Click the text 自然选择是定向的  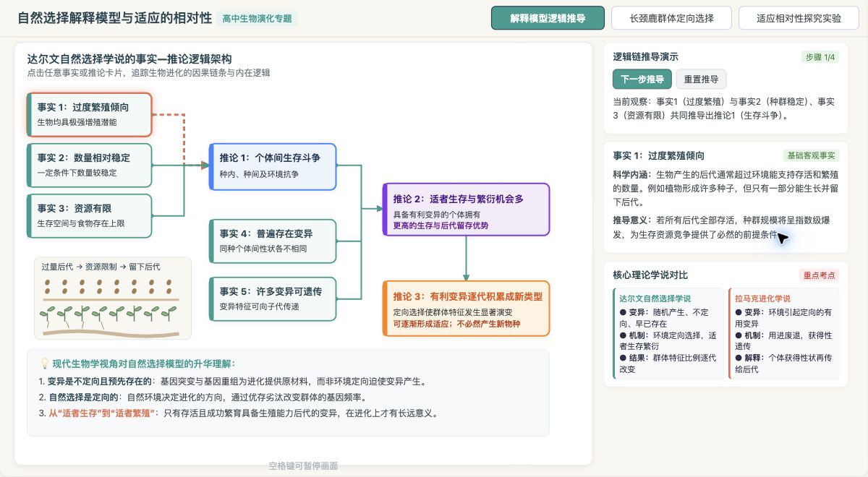(84, 397)
